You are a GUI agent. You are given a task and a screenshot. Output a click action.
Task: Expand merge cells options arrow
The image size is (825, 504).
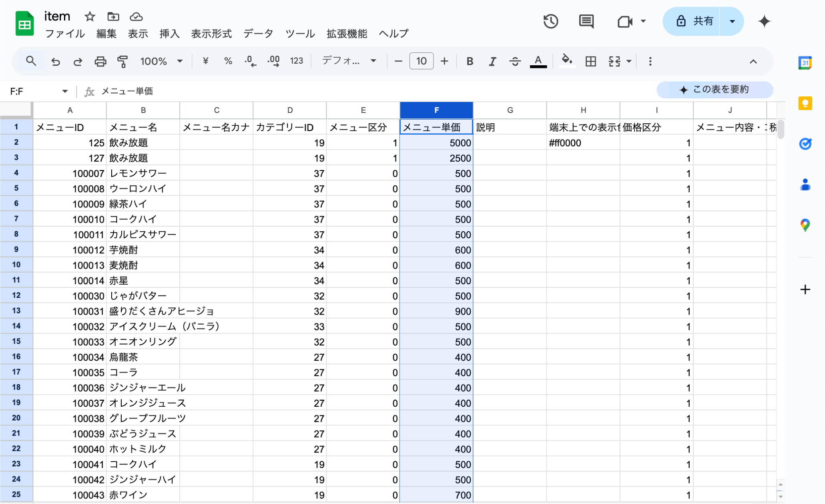(x=629, y=61)
